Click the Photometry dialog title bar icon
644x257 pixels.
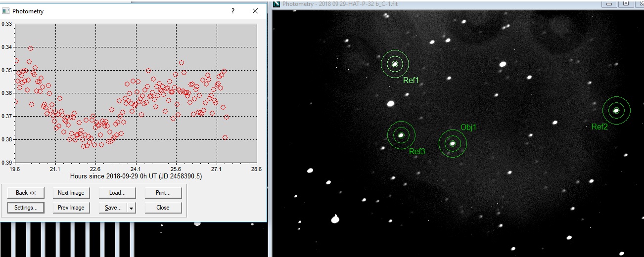pyautogui.click(x=6, y=11)
